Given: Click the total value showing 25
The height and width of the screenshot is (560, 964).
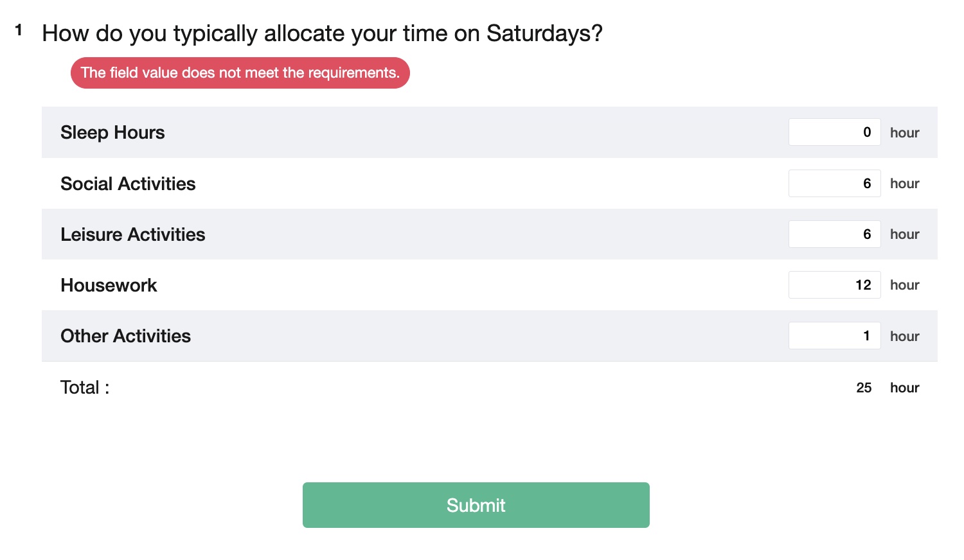Looking at the screenshot, I should (x=864, y=387).
